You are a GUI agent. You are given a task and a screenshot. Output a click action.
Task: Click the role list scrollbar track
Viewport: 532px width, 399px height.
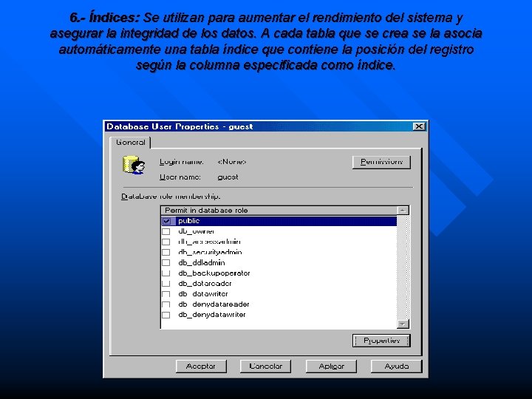click(x=403, y=267)
